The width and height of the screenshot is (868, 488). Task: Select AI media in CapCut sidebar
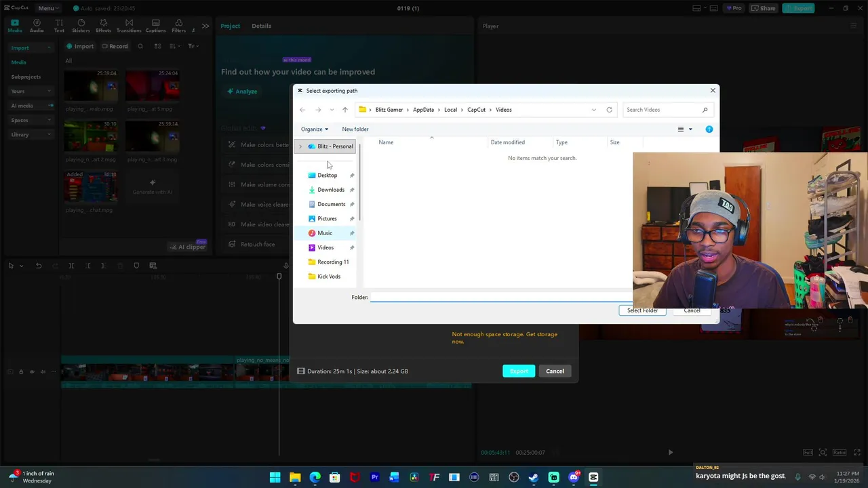22,106
